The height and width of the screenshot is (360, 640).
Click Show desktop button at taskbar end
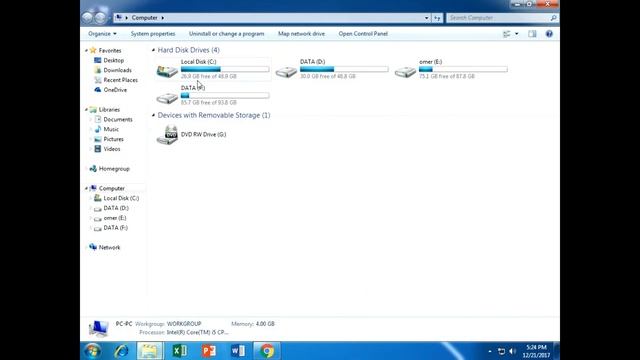pyautogui.click(x=556, y=351)
